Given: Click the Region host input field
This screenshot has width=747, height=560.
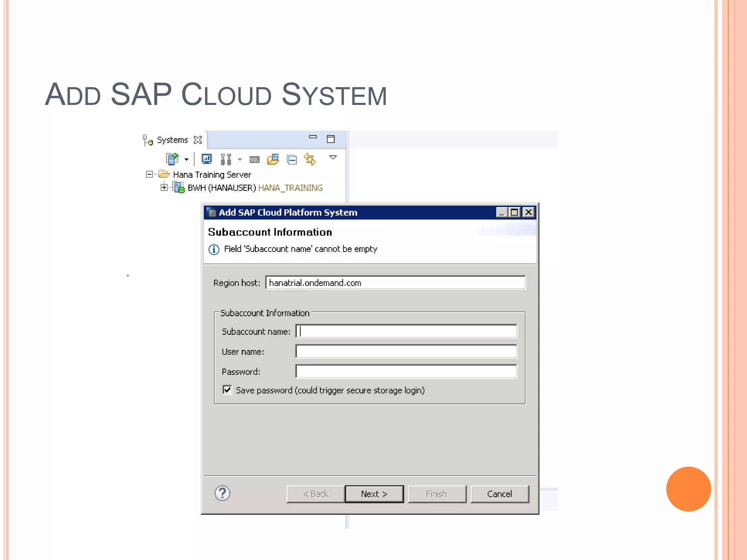Looking at the screenshot, I should coord(395,283).
